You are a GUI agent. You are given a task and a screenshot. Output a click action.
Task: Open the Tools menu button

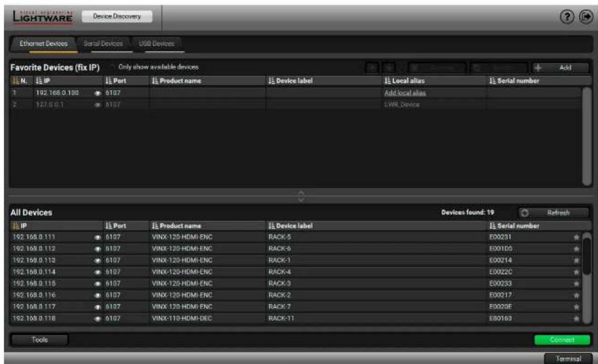click(x=39, y=340)
